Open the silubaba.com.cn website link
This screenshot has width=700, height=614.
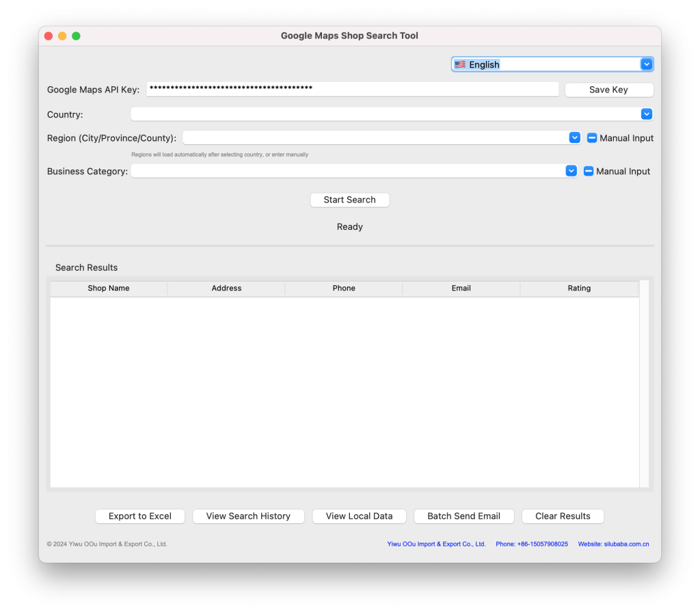tap(613, 544)
